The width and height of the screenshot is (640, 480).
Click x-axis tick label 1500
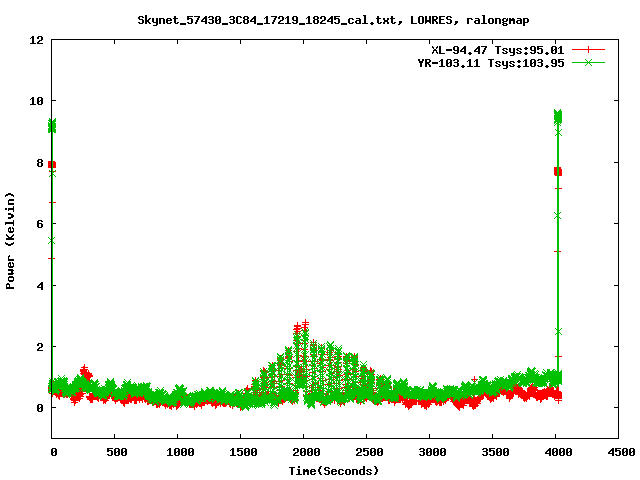243,452
